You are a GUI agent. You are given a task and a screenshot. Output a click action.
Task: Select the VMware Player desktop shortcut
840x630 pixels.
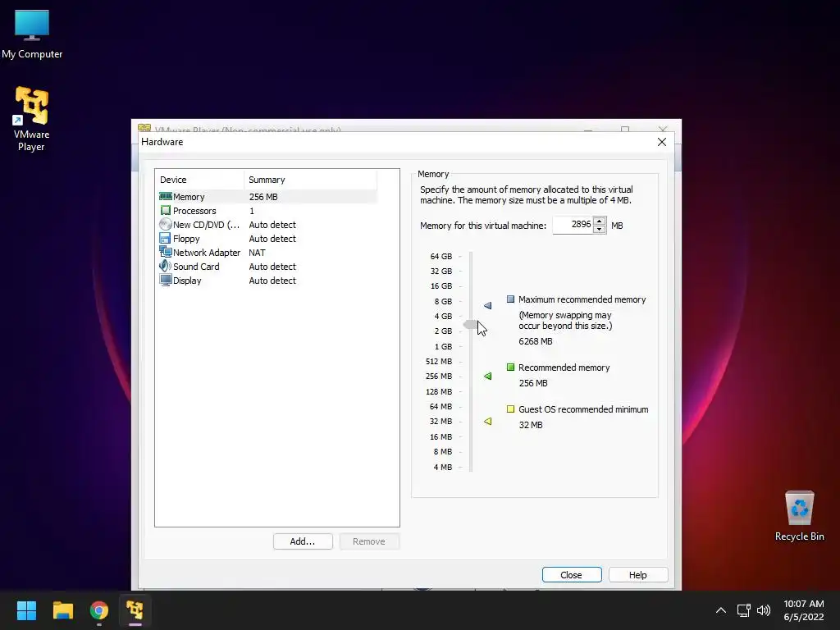(32, 119)
